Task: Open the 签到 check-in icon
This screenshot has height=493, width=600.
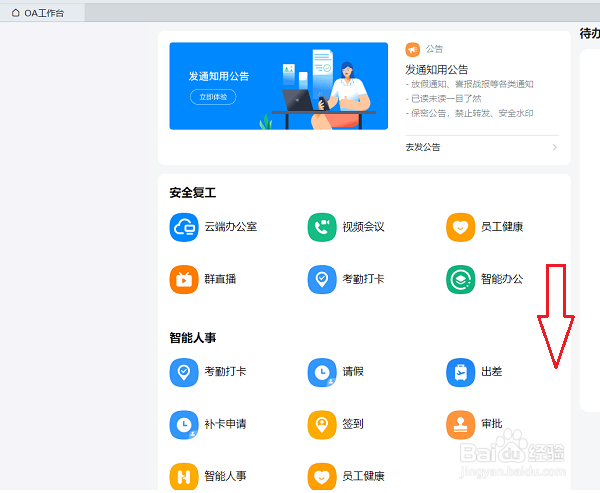Action: click(322, 425)
